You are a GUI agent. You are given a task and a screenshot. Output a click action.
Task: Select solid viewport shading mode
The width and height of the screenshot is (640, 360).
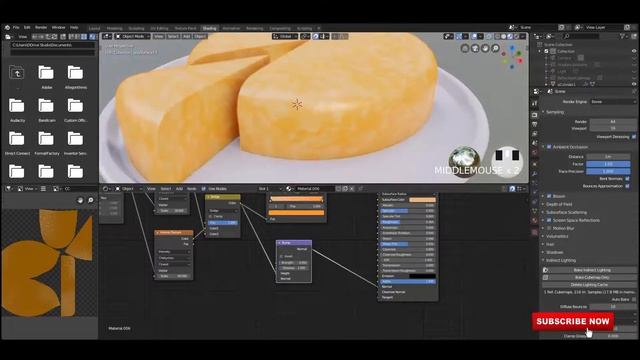tap(504, 36)
